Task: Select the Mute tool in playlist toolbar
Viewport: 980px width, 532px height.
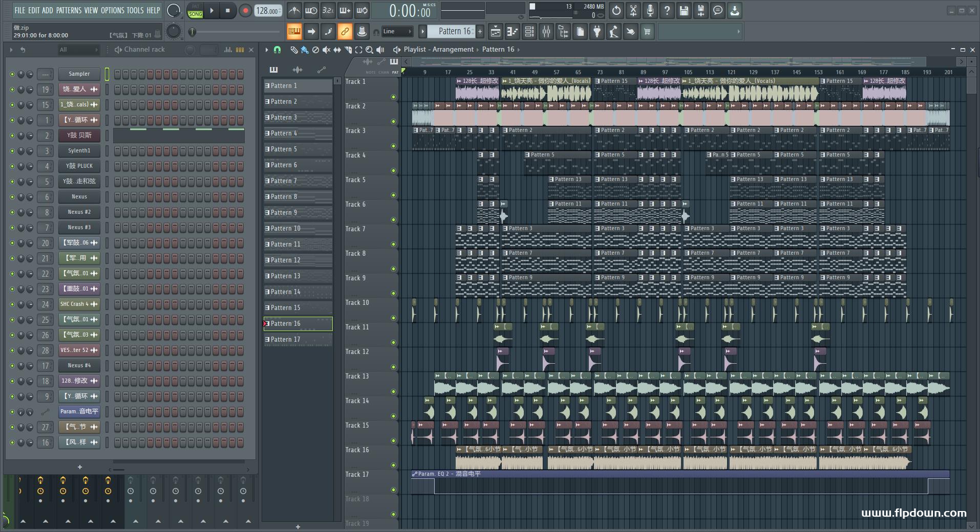Action: pyautogui.click(x=326, y=50)
